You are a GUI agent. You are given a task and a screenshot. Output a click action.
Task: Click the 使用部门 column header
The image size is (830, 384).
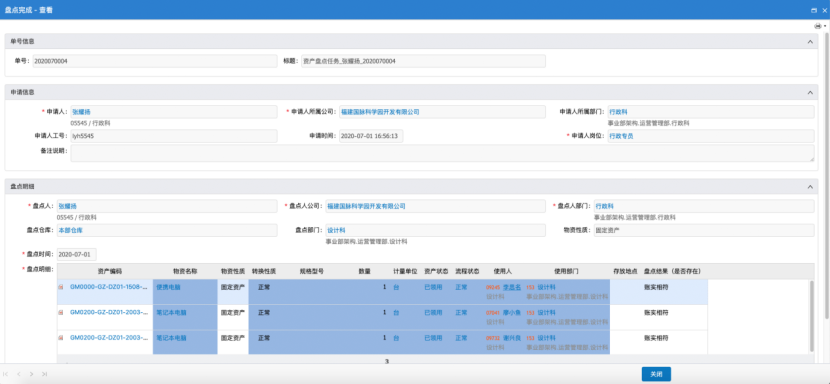tap(566, 271)
